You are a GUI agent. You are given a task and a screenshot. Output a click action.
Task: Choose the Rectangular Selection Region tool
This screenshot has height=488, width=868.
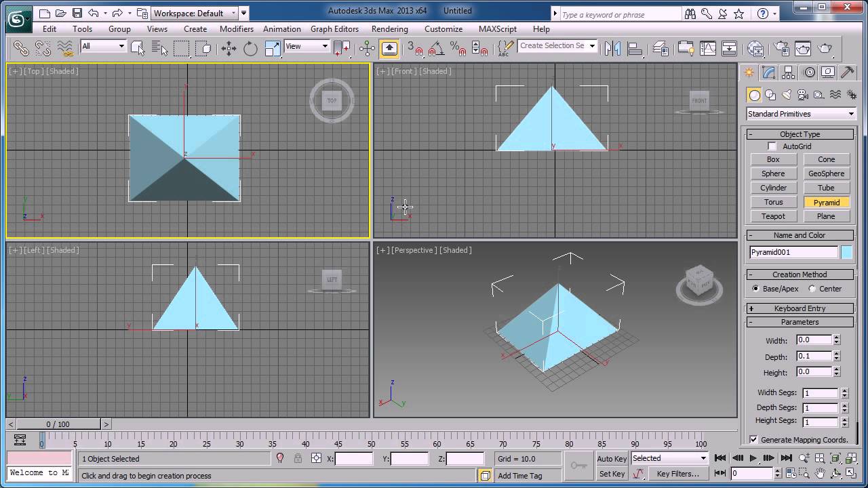pyautogui.click(x=181, y=48)
